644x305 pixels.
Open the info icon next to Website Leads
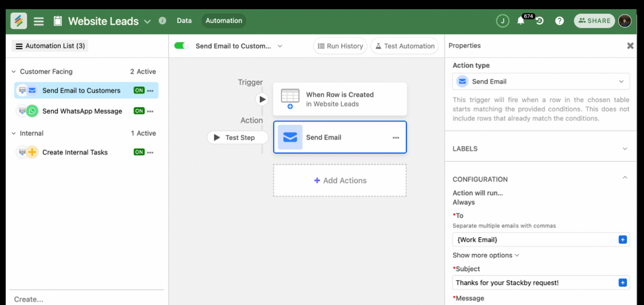(x=162, y=20)
